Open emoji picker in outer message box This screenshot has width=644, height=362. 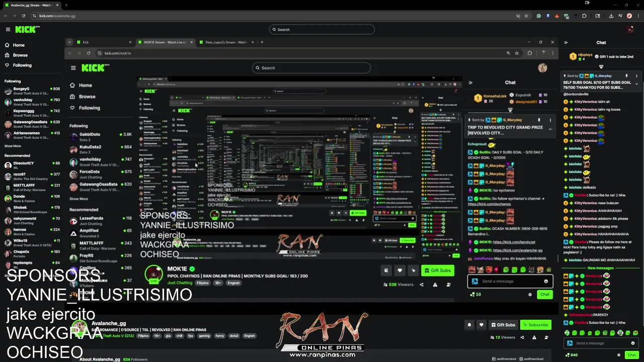[633, 343]
